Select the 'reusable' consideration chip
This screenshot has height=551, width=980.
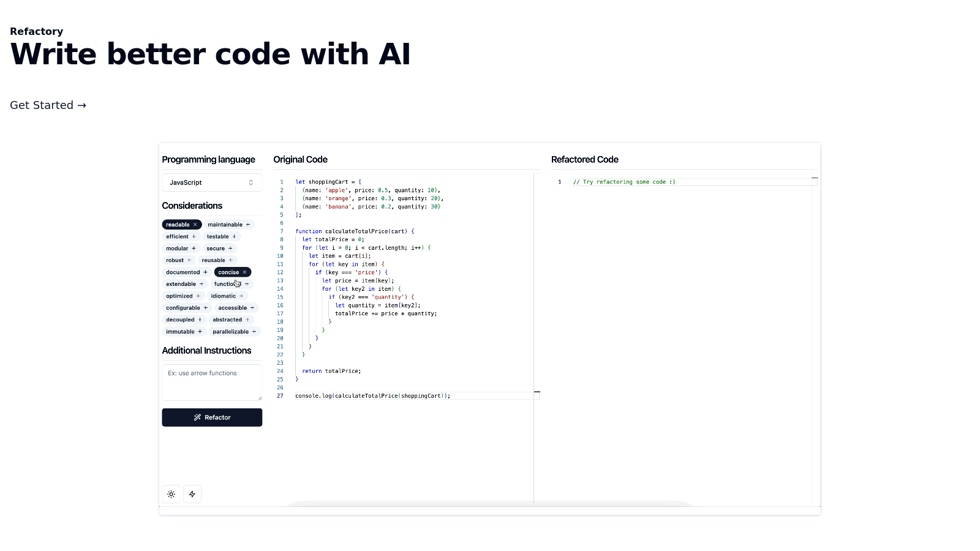point(217,260)
